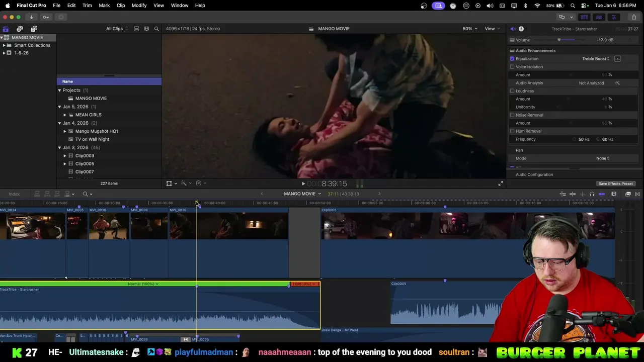Open the Pan Mode None dropdown
Screen dimensions: 644x362
coord(603,158)
